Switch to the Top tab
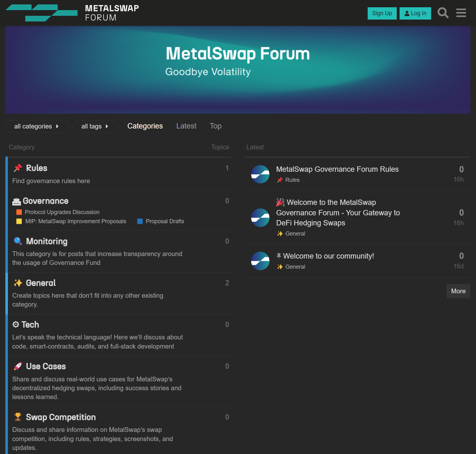Viewport: 476px width, 454px height. 216,126
